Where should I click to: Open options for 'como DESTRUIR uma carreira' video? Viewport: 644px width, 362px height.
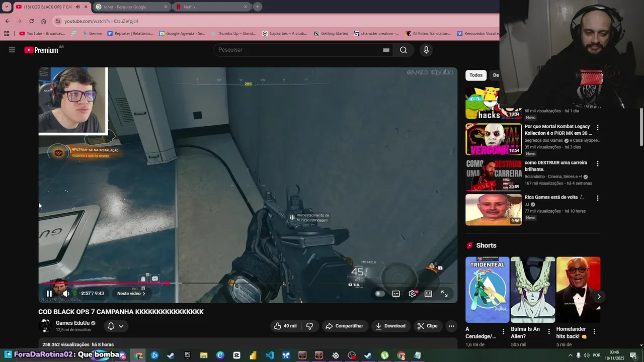point(598,164)
